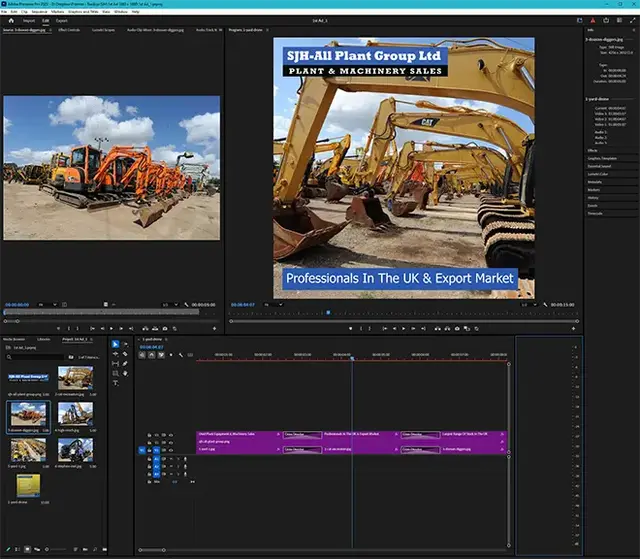Viewport: 640px width, 559px height.
Task: Open the Window menu
Action: tap(121, 12)
